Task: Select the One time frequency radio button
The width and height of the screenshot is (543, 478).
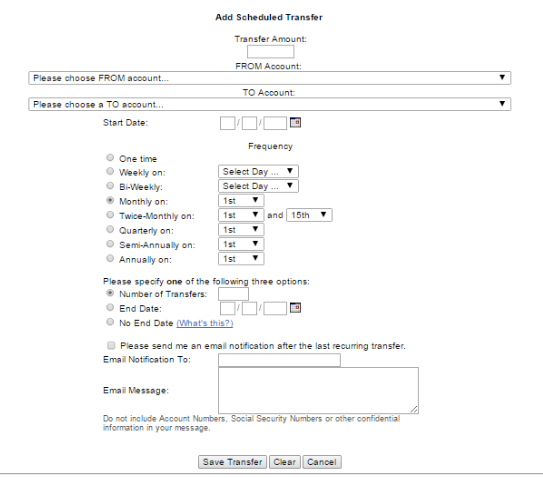Action: tap(110, 158)
